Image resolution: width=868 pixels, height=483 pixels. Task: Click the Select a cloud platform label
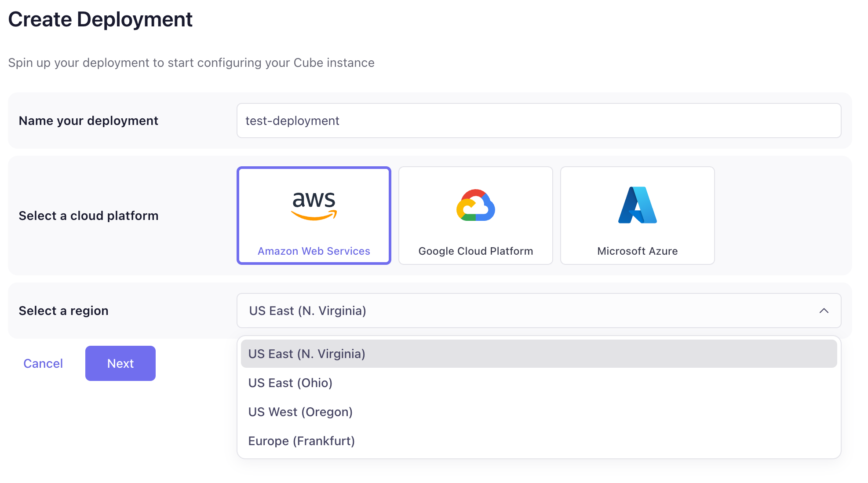click(88, 216)
